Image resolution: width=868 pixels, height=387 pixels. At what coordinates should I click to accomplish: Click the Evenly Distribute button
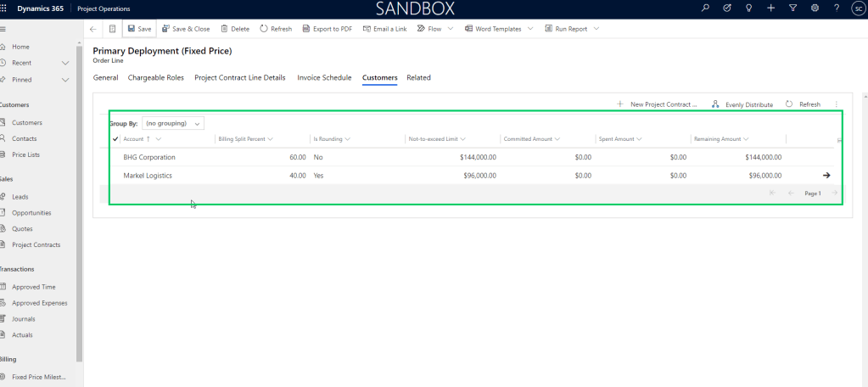click(x=742, y=104)
